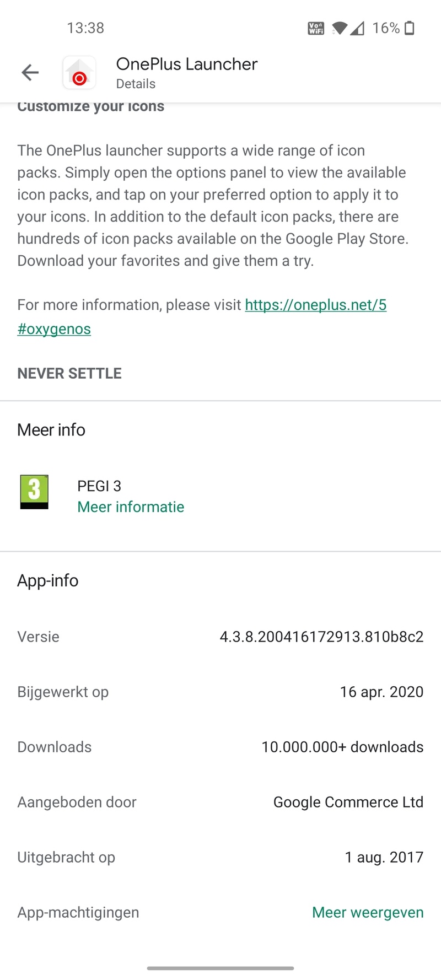Tap the Wi-Fi signal icon

point(340,29)
